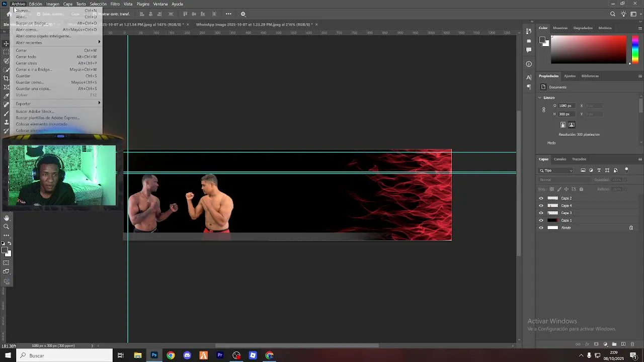
Task: Open the Normal blend mode dropdown
Action: (x=563, y=179)
